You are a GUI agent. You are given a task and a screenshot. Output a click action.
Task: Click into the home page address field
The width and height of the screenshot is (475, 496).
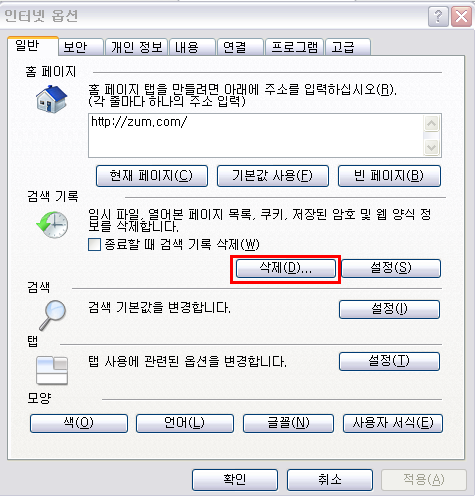click(x=256, y=135)
